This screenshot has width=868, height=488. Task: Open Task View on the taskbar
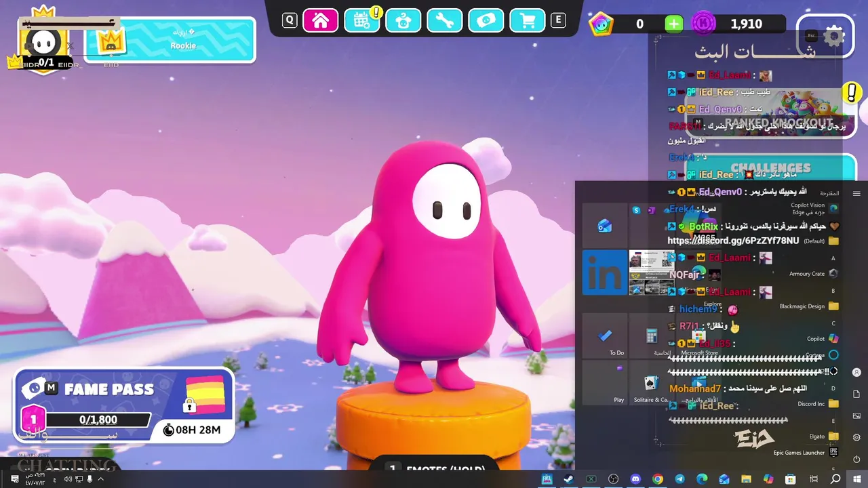(813, 479)
